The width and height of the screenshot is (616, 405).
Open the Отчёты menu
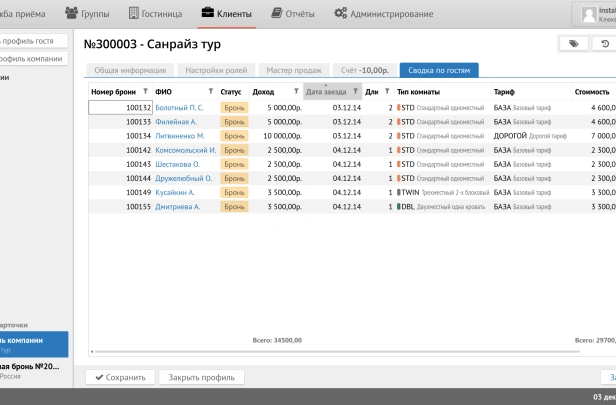(292, 14)
